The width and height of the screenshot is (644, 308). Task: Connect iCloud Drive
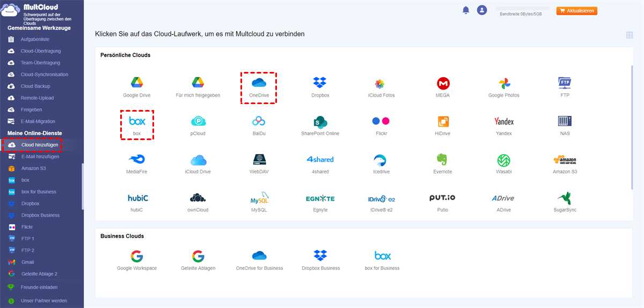[197, 164]
